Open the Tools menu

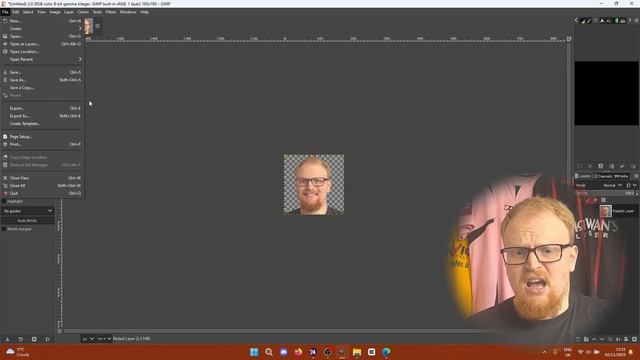pyautogui.click(x=97, y=12)
